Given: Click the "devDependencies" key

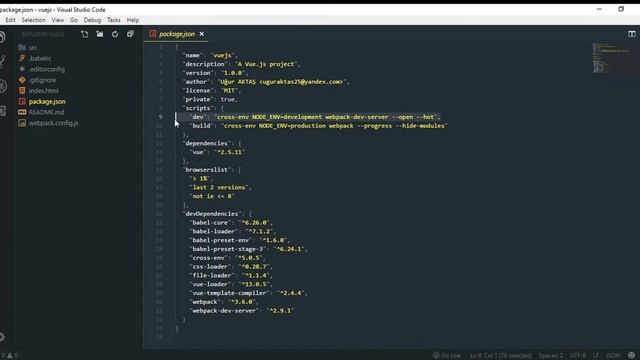Looking at the screenshot, I should point(212,214).
